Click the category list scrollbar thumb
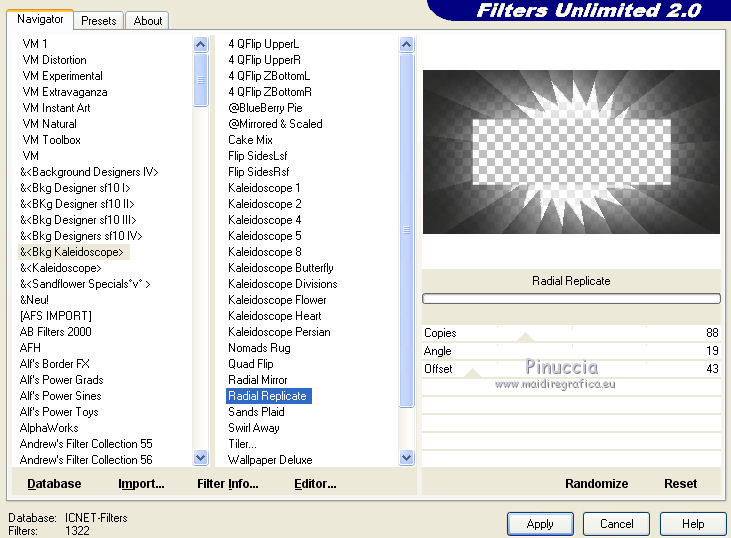This screenshot has width=731, height=538. pos(200,80)
